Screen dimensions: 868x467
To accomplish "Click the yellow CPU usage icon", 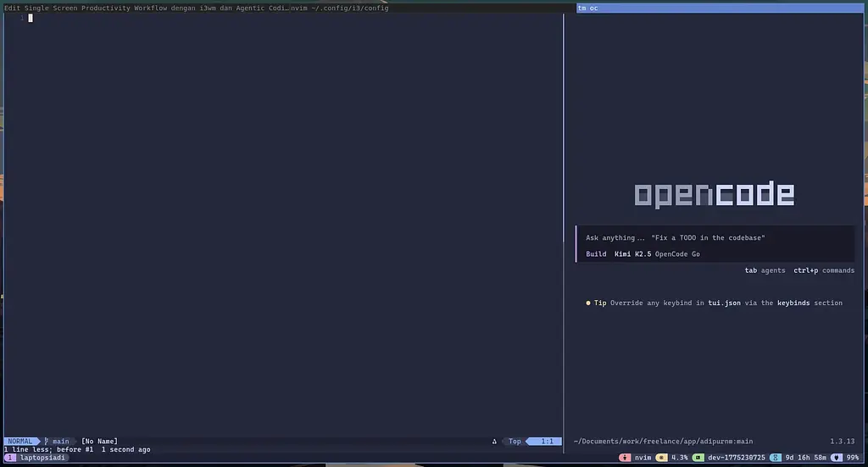I will point(661,458).
